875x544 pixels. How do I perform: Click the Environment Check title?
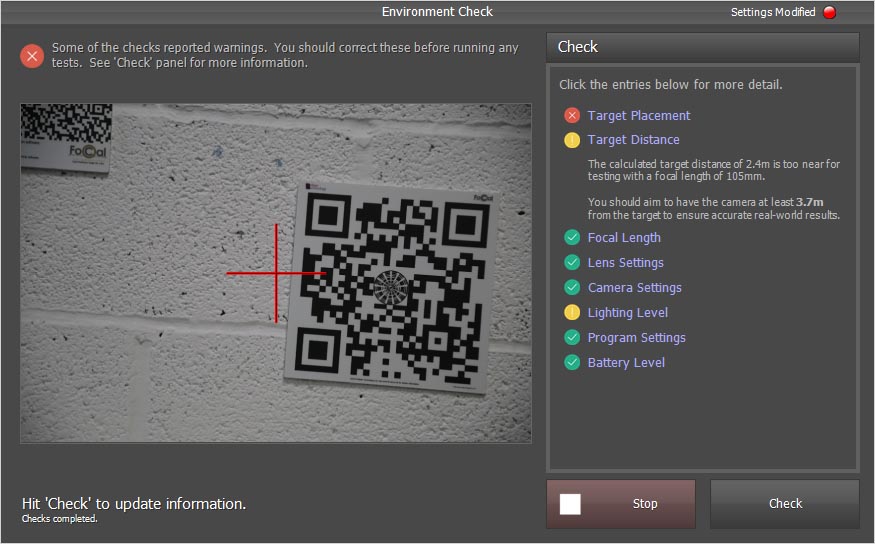tap(437, 12)
